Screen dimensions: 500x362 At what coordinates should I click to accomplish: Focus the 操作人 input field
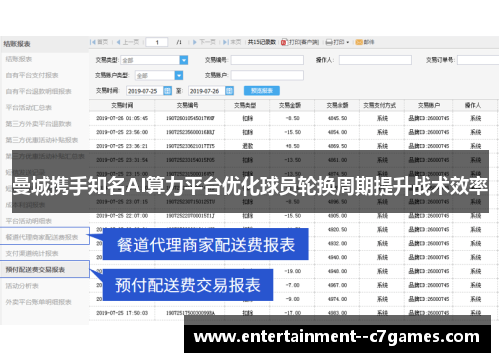(375, 60)
